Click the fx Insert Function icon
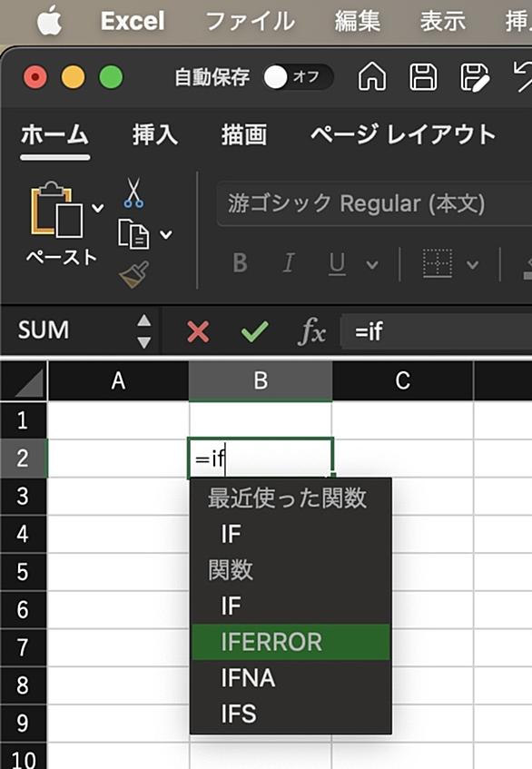Viewport: 532px width, 769px height. coord(311,332)
